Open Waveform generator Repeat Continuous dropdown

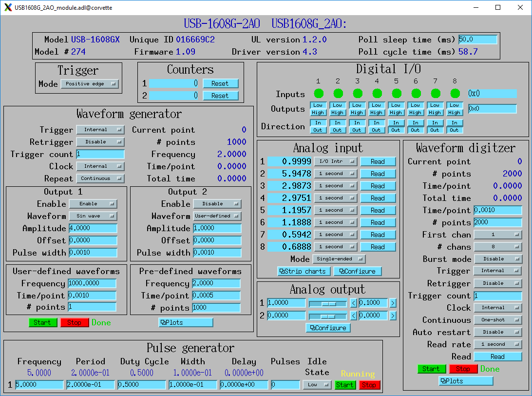tap(100, 178)
